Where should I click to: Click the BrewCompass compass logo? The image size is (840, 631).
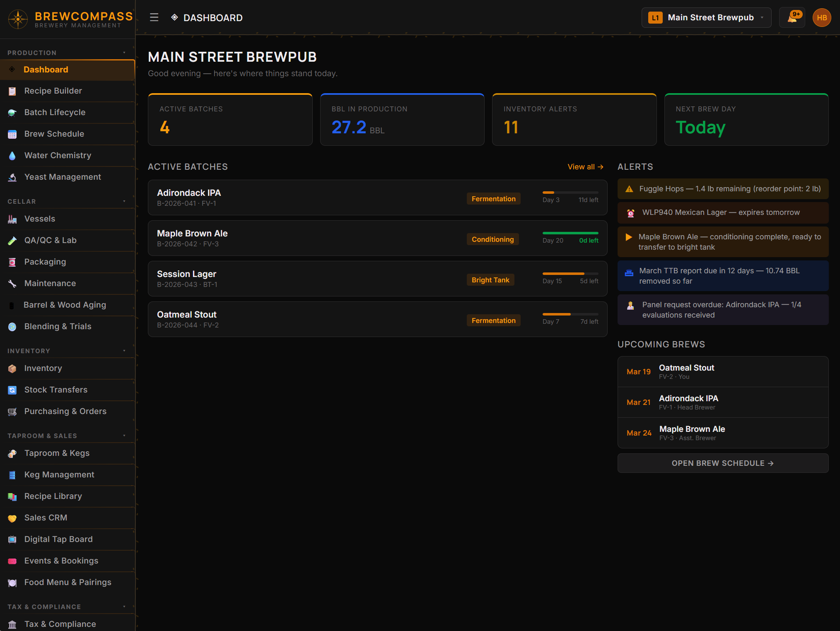coord(18,19)
